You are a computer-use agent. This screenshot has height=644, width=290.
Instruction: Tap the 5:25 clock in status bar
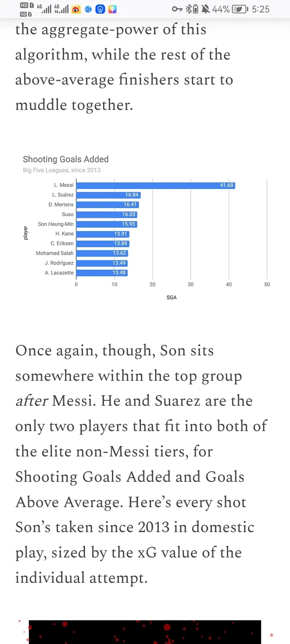click(x=261, y=9)
